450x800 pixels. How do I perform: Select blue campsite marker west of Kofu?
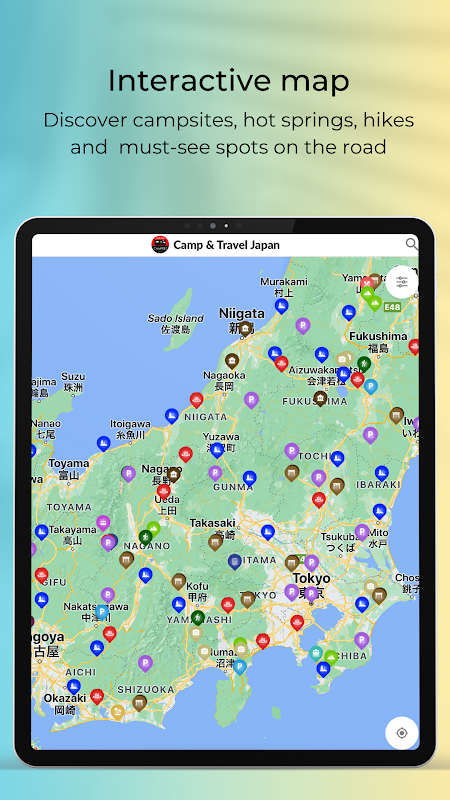[x=179, y=605]
